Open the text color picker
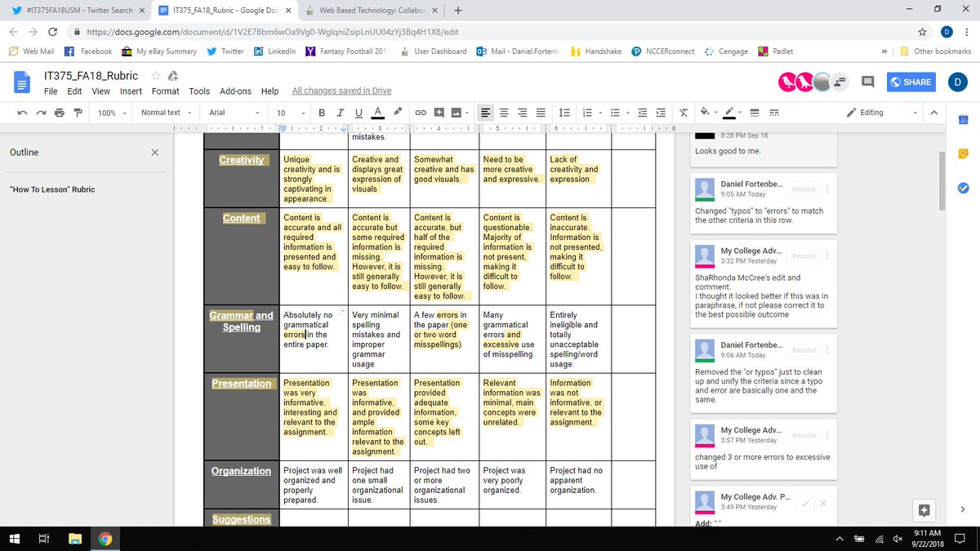The width and height of the screenshot is (980, 551). click(377, 113)
